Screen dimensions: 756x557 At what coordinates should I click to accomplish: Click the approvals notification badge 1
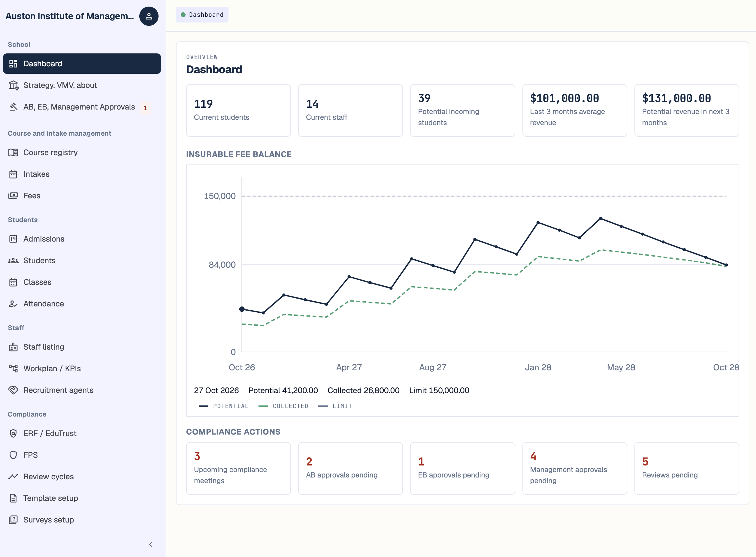(145, 108)
